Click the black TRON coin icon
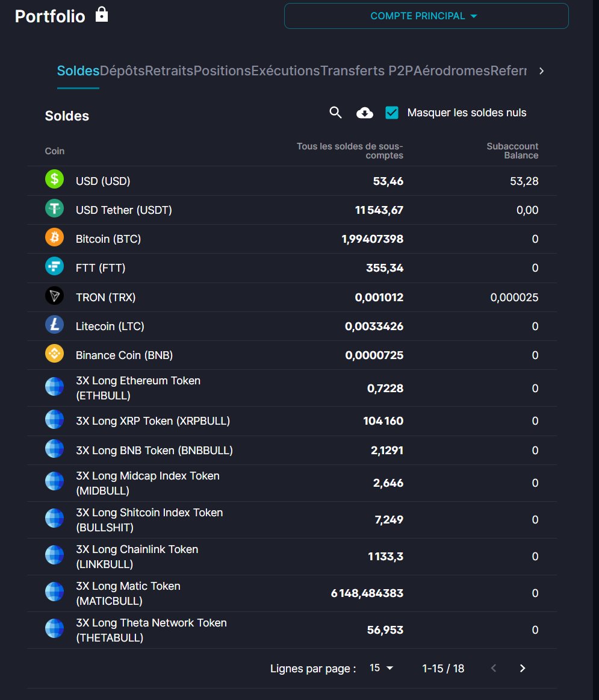The height and width of the screenshot is (700, 599). tap(54, 296)
